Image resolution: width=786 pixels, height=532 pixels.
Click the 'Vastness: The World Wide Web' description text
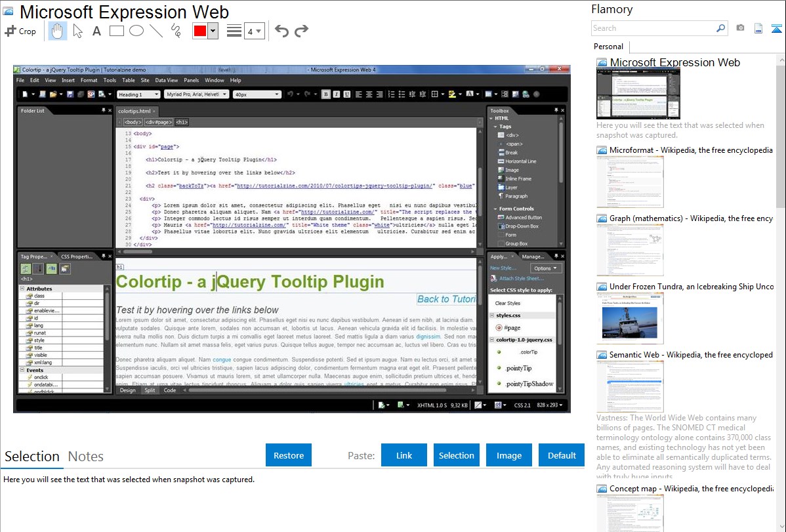(x=684, y=447)
